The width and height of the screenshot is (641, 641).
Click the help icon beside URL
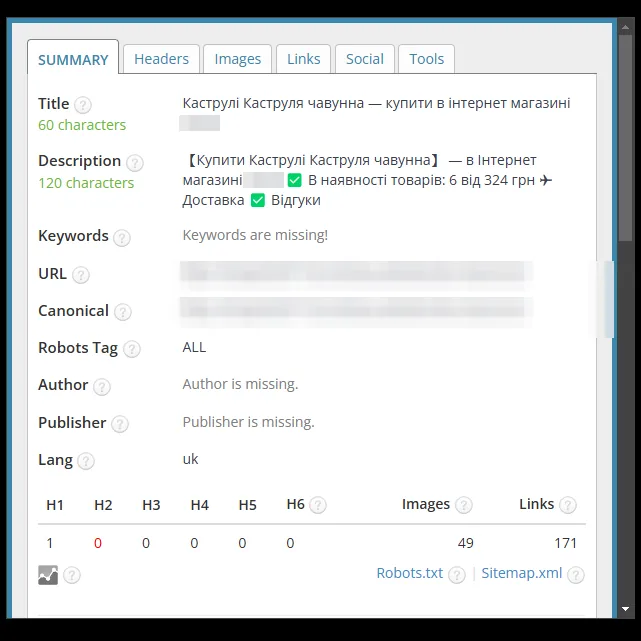tap(81, 275)
